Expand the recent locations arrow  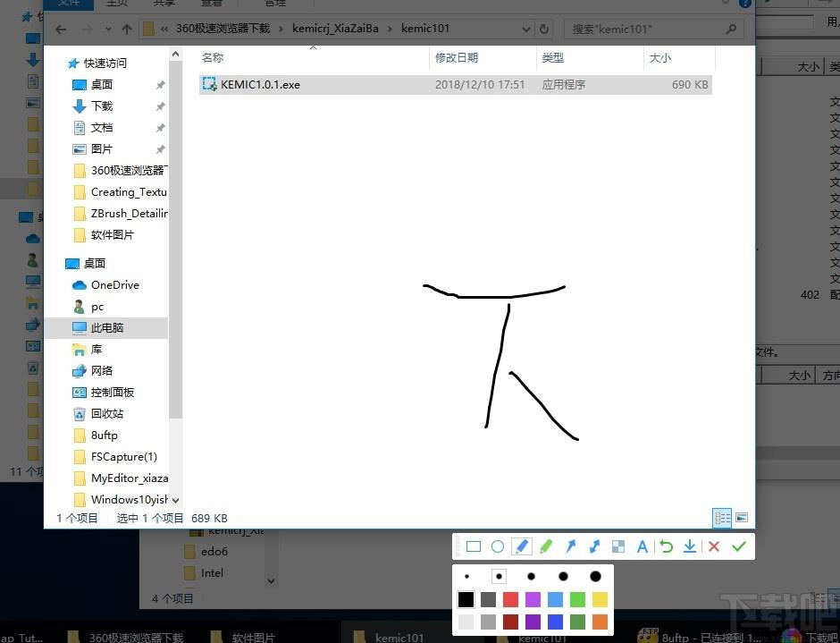(109, 29)
